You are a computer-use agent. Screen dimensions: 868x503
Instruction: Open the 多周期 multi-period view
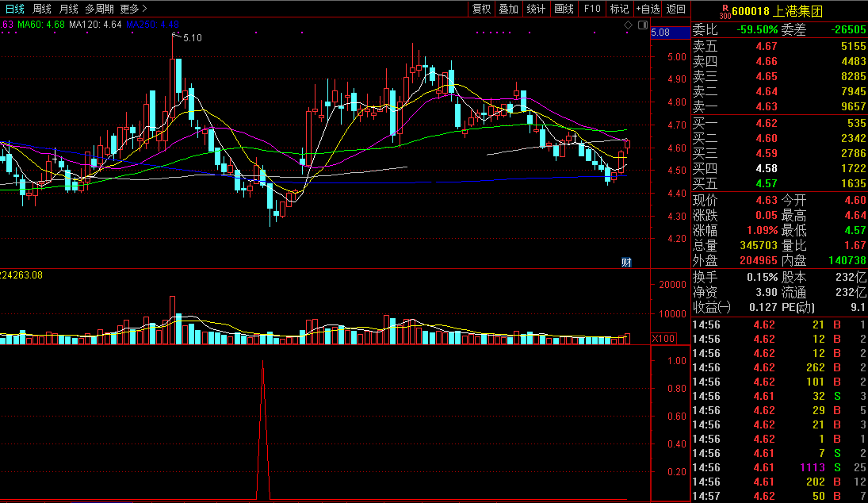tap(100, 9)
